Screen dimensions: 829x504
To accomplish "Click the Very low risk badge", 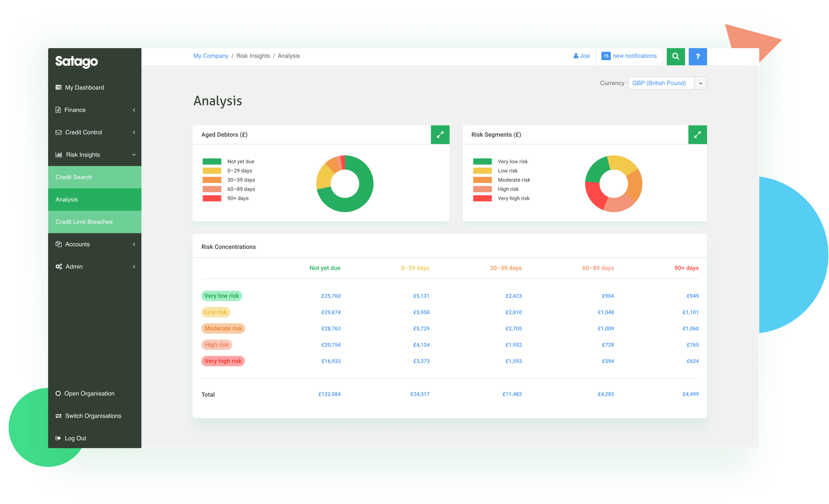I will [x=222, y=296].
